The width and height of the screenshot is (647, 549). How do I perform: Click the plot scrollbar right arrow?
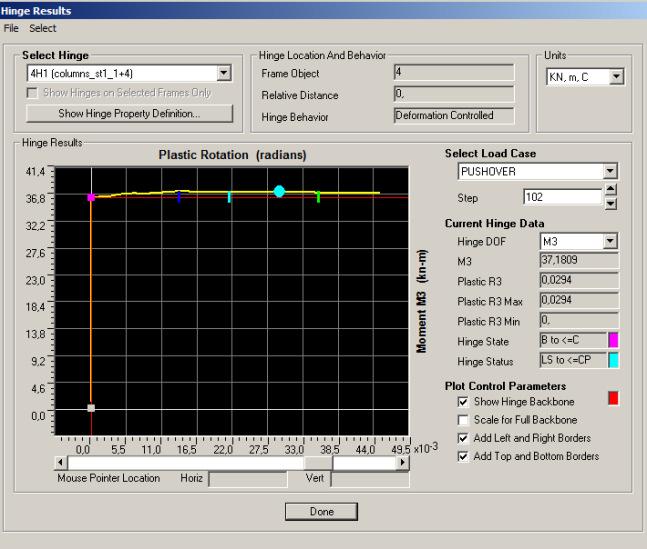pos(403,462)
